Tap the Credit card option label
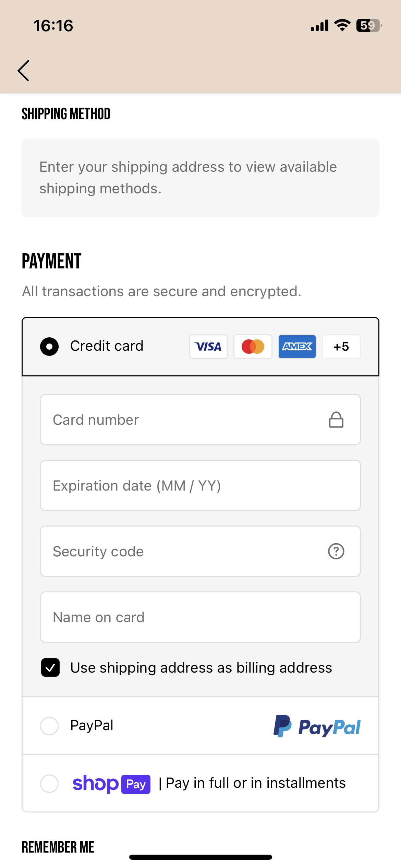 (107, 346)
